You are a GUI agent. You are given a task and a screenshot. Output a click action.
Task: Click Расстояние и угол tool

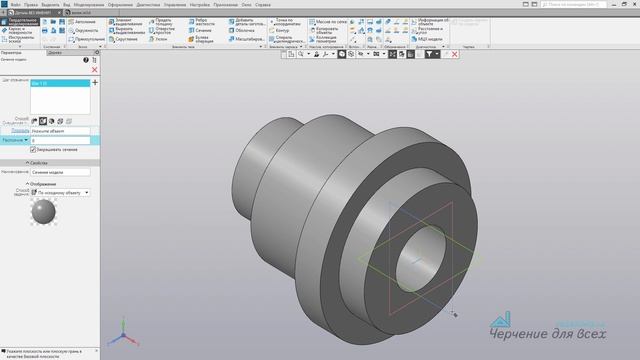coord(427,31)
